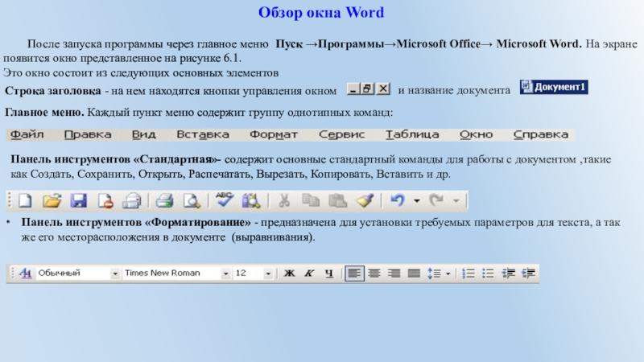Click the Times New Roman font name field
This screenshot has width=644, height=362.
coord(171,274)
